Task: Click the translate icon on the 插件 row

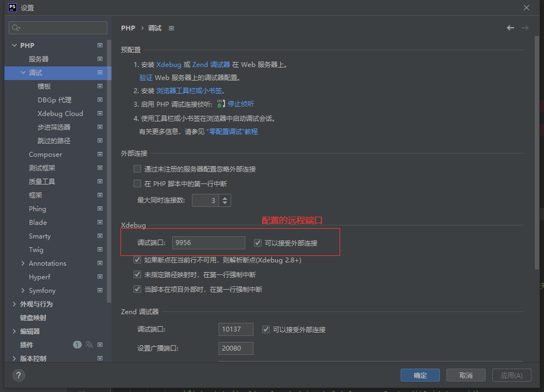Action: pos(89,345)
